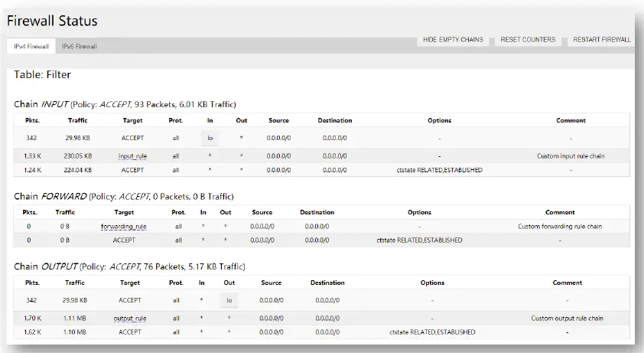Click the Destination column header in OUTPUT chain
The image size is (644, 353).
tap(327, 283)
